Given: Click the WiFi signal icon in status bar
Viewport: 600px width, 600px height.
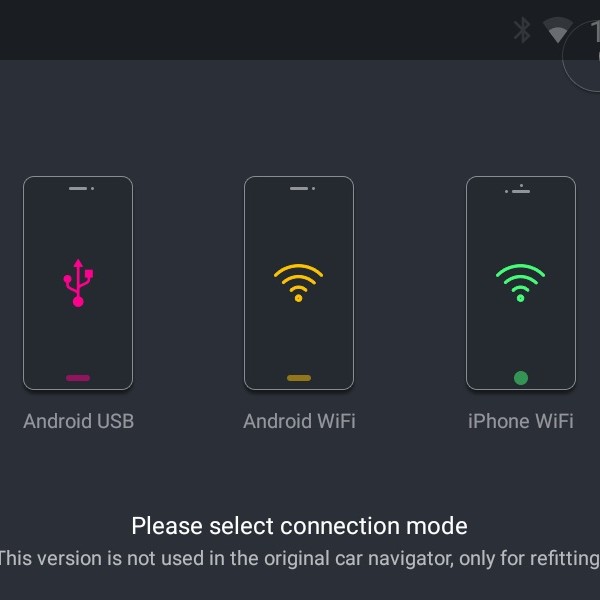Looking at the screenshot, I should (x=558, y=30).
